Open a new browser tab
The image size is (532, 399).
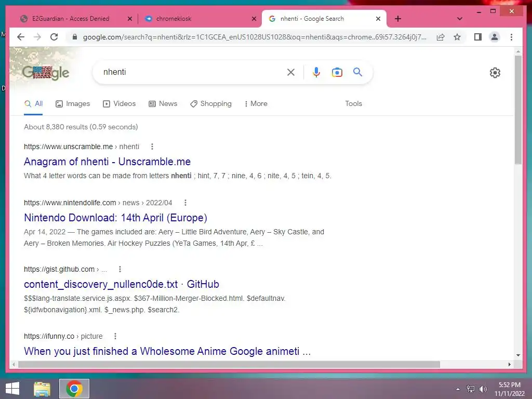tap(398, 19)
